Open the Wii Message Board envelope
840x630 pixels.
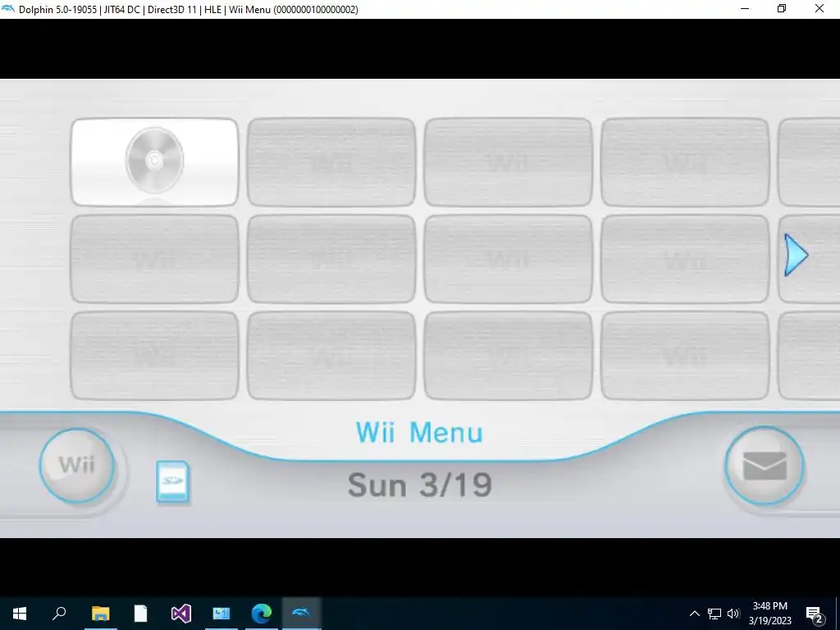coord(765,466)
